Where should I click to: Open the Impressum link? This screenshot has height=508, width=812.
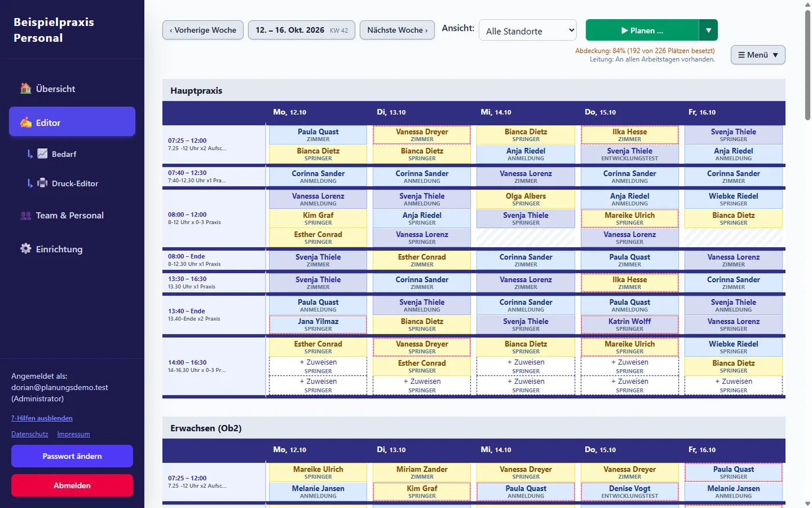[74, 434]
